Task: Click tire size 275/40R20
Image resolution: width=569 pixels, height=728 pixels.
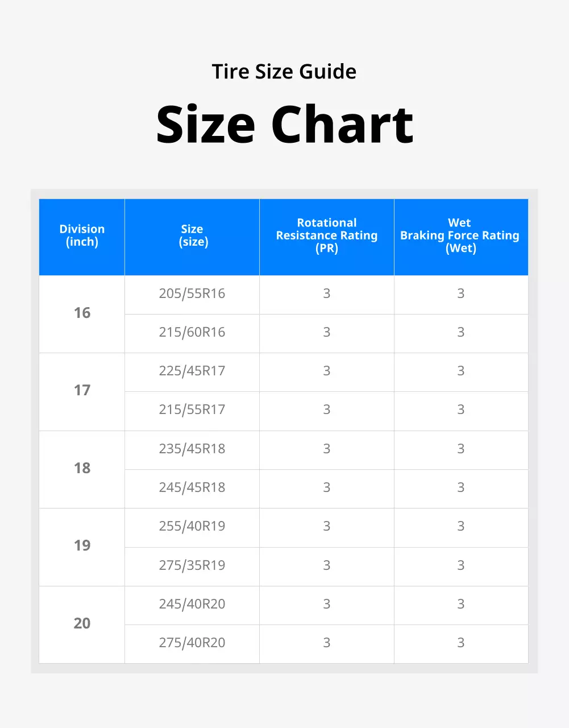Action: point(192,643)
